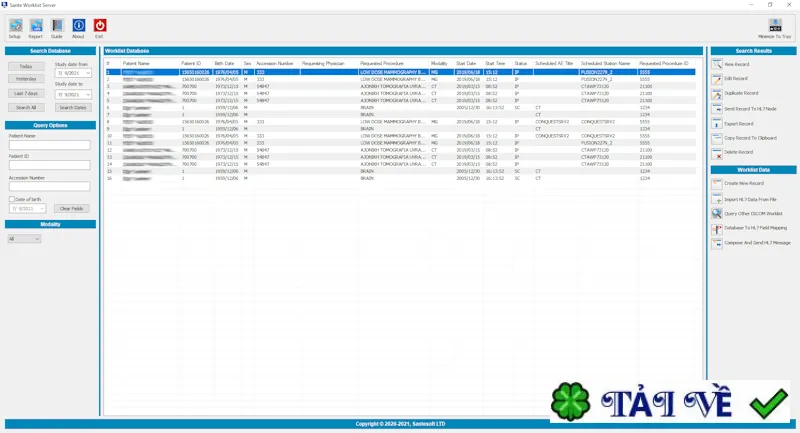Click the Clear Fields button

(71, 209)
